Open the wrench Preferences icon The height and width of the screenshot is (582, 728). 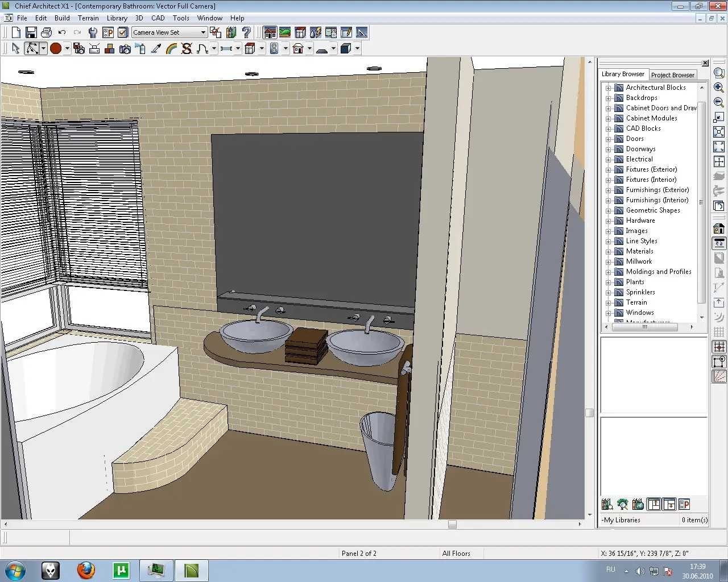point(93,32)
